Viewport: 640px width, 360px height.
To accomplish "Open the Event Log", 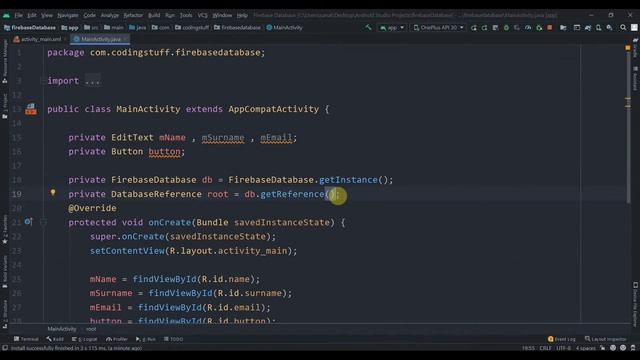I will pos(562,339).
